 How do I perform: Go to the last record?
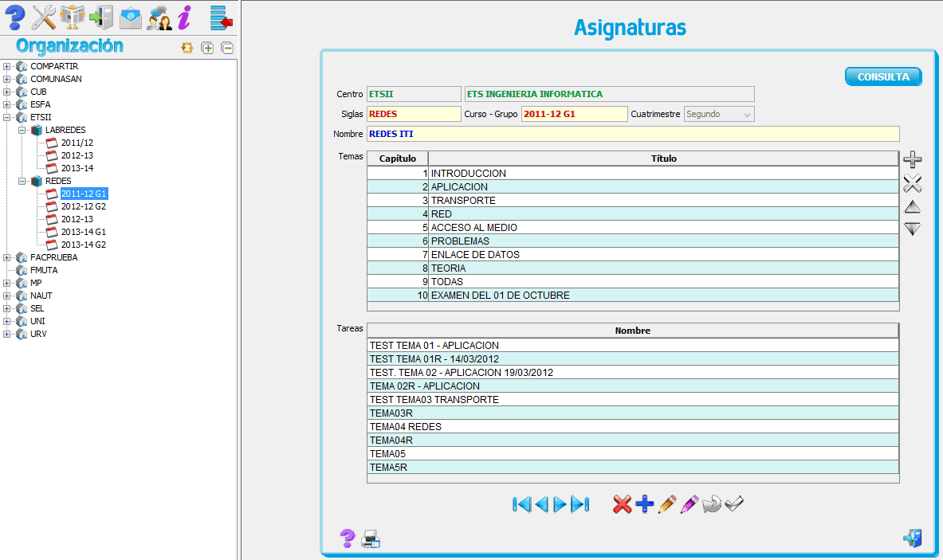(x=581, y=504)
